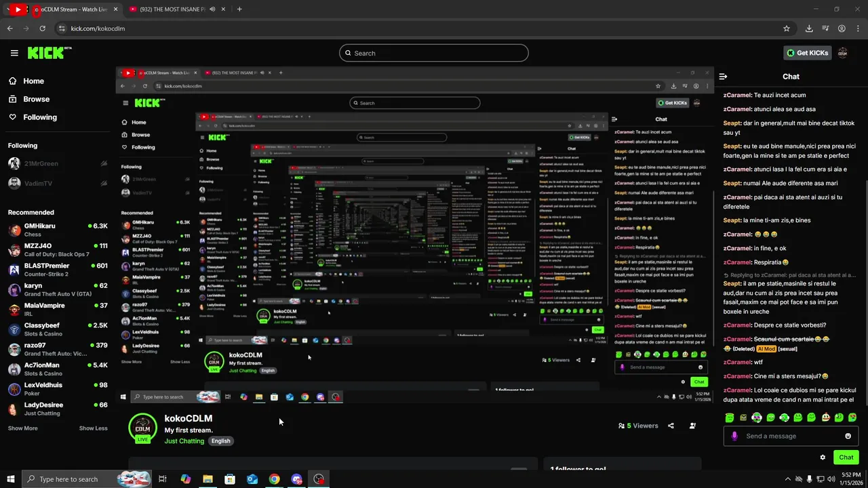The width and height of the screenshot is (868, 488).
Task: Open the user avatar menu beside Get KICKs
Action: [843, 53]
